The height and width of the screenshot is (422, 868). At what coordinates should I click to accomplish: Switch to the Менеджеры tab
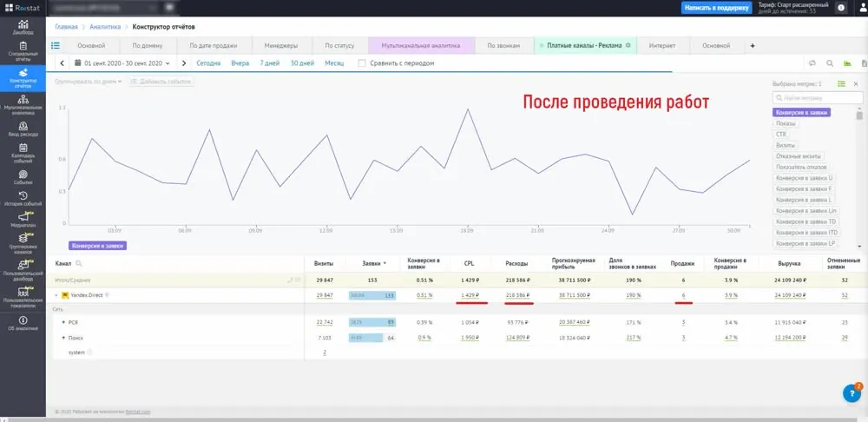point(281,46)
